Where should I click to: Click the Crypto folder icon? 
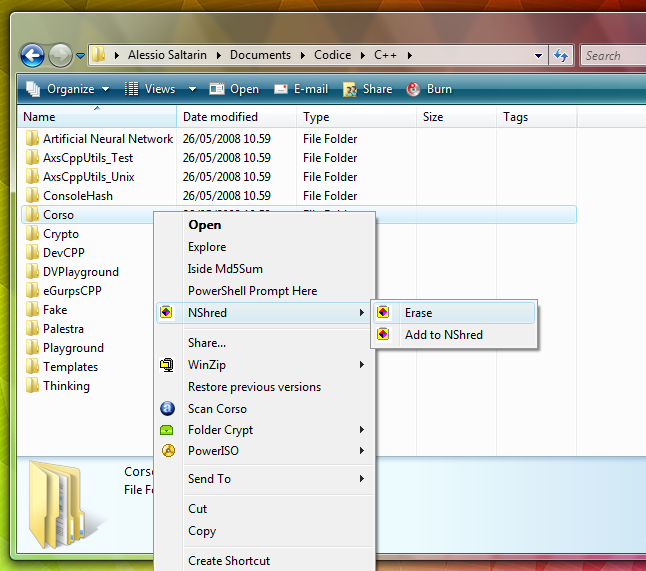(x=32, y=234)
